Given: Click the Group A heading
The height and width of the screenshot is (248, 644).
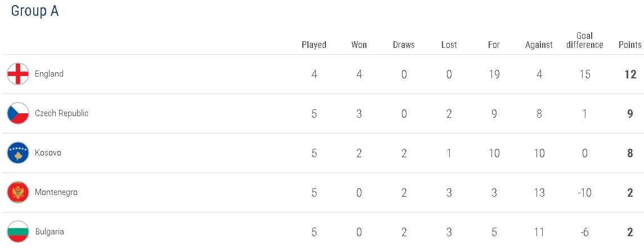Looking at the screenshot, I should (x=35, y=11).
